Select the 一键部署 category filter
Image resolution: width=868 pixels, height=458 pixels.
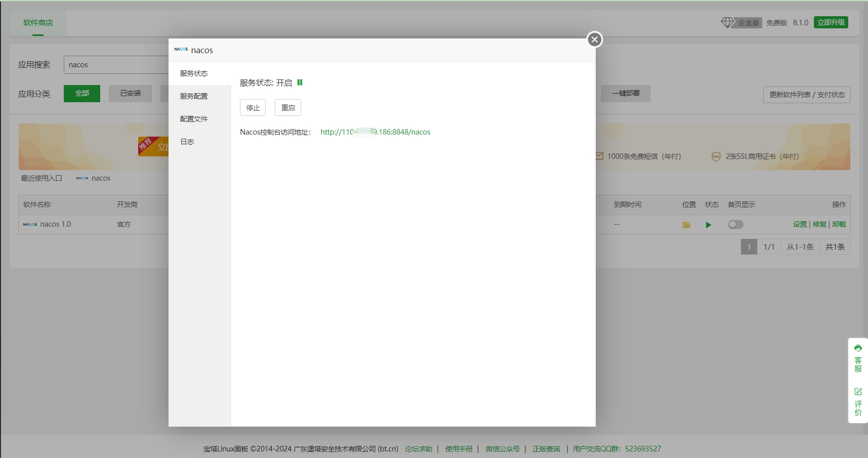(626, 94)
